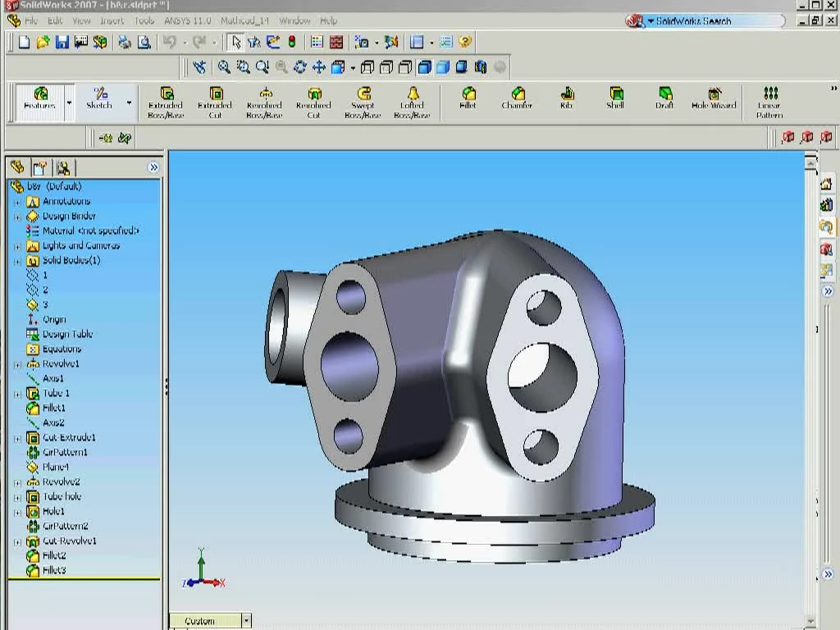The image size is (840, 630).
Task: Click the Undo arrow
Action: [x=170, y=42]
